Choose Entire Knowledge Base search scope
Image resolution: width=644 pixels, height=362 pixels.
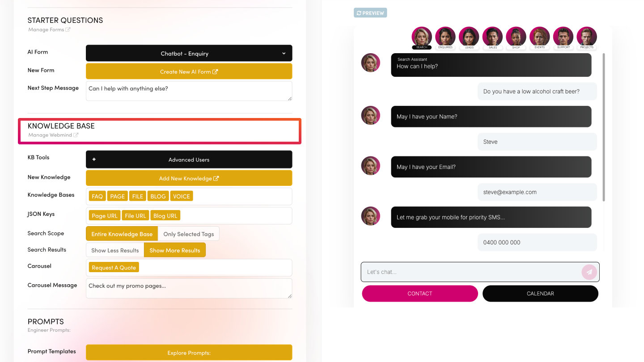click(122, 234)
